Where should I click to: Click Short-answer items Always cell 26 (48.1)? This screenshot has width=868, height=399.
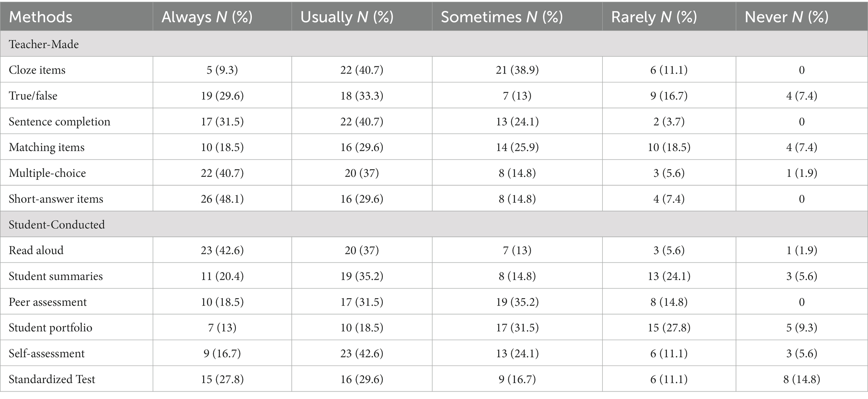[x=222, y=199]
